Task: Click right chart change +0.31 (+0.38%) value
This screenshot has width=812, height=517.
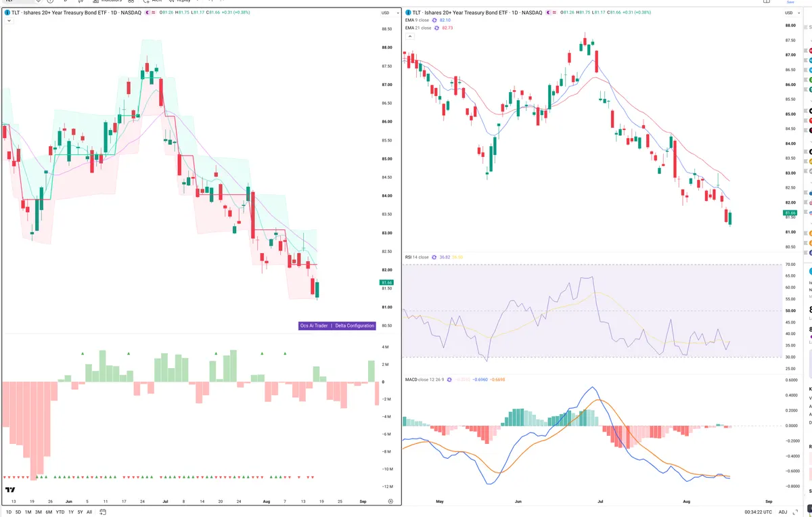Action: tap(637, 12)
